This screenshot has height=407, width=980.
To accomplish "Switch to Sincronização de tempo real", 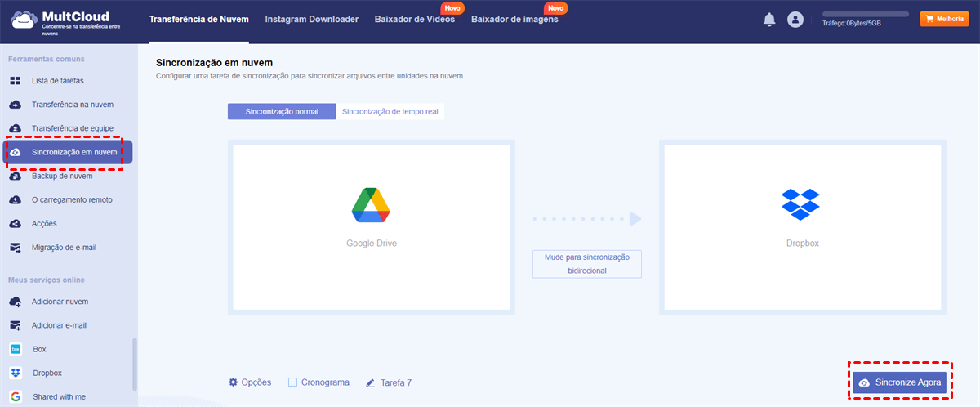I will 390,111.
